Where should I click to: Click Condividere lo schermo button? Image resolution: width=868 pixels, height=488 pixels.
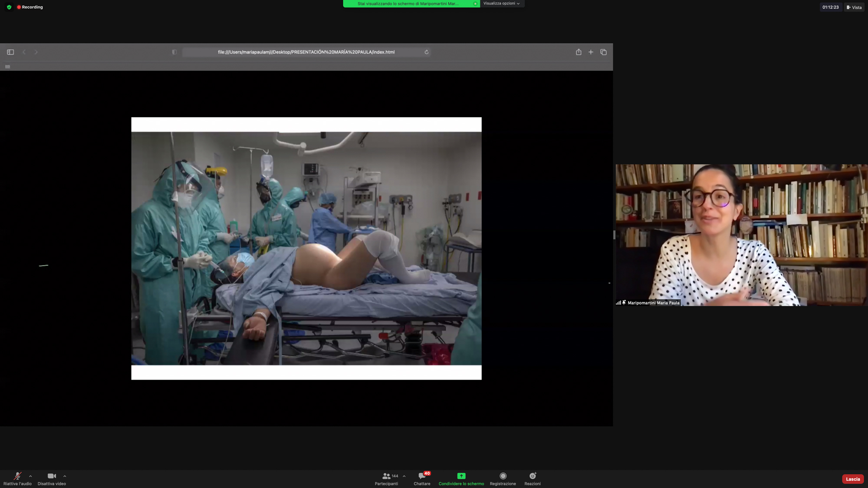point(461,479)
